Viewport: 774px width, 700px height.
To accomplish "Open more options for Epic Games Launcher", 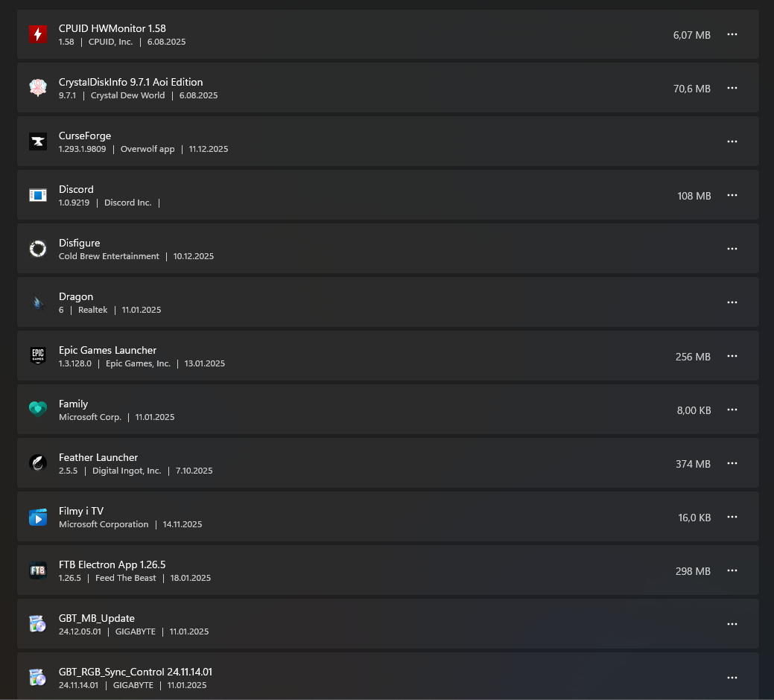I will coord(732,356).
